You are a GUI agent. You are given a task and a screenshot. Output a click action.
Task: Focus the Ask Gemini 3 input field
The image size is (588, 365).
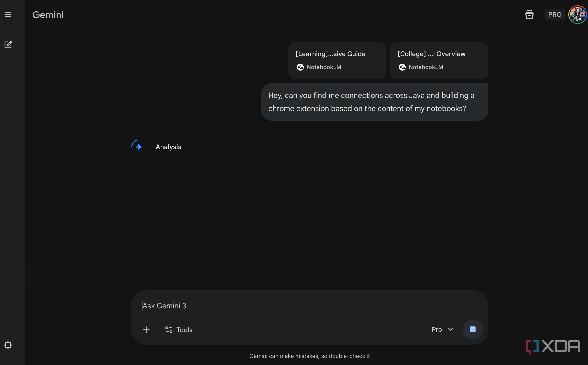(x=309, y=306)
